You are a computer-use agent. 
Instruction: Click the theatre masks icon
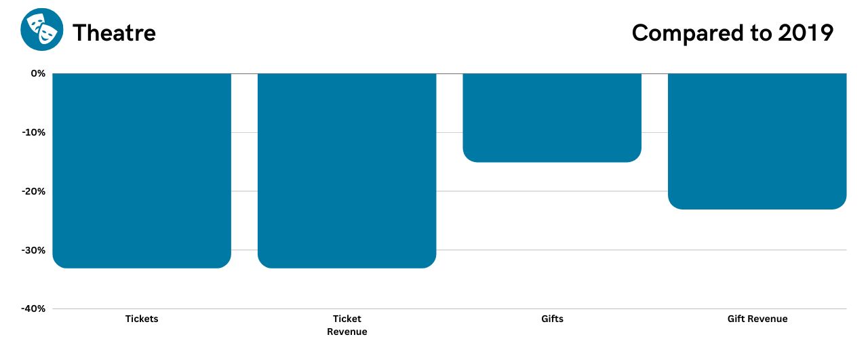tap(42, 31)
